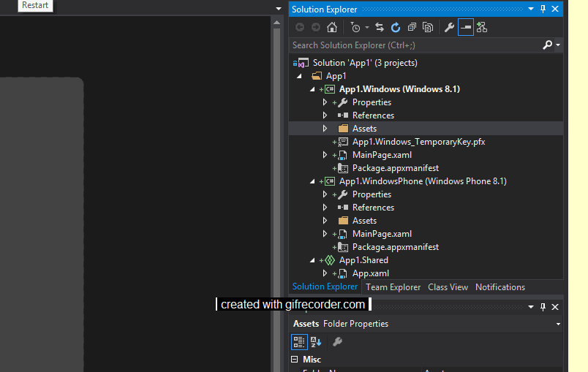Open the search options dropdown arrow
The image size is (588, 372).
tap(558, 45)
